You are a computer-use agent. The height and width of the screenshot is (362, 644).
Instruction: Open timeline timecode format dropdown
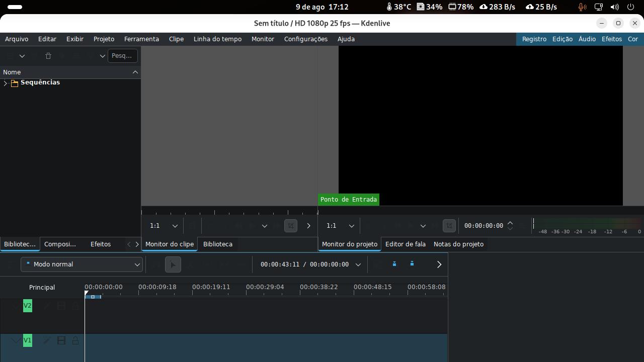(x=358, y=264)
